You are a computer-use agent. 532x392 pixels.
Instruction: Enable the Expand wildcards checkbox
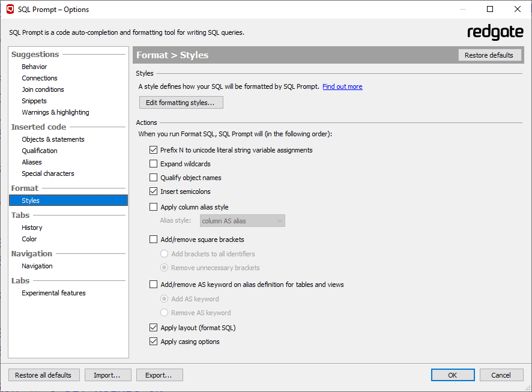(154, 164)
